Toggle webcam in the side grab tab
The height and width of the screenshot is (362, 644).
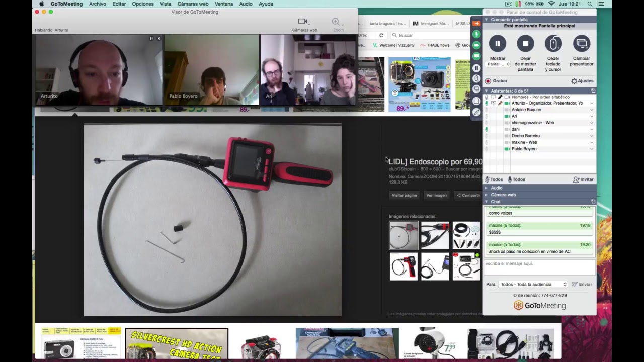[476, 45]
